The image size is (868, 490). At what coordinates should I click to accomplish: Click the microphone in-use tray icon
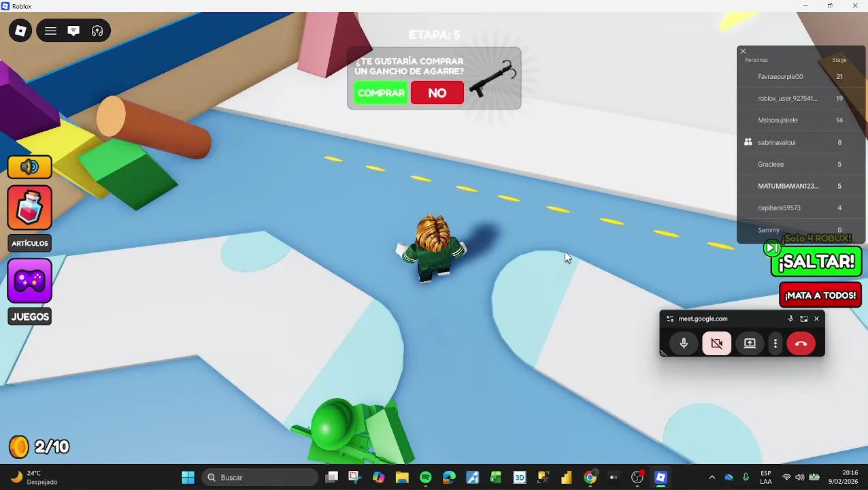pyautogui.click(x=746, y=477)
